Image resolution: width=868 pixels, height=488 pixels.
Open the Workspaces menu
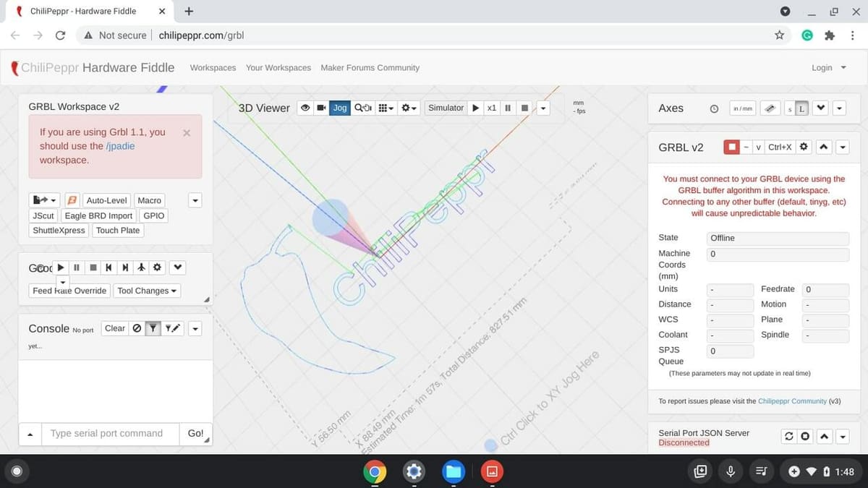213,67
